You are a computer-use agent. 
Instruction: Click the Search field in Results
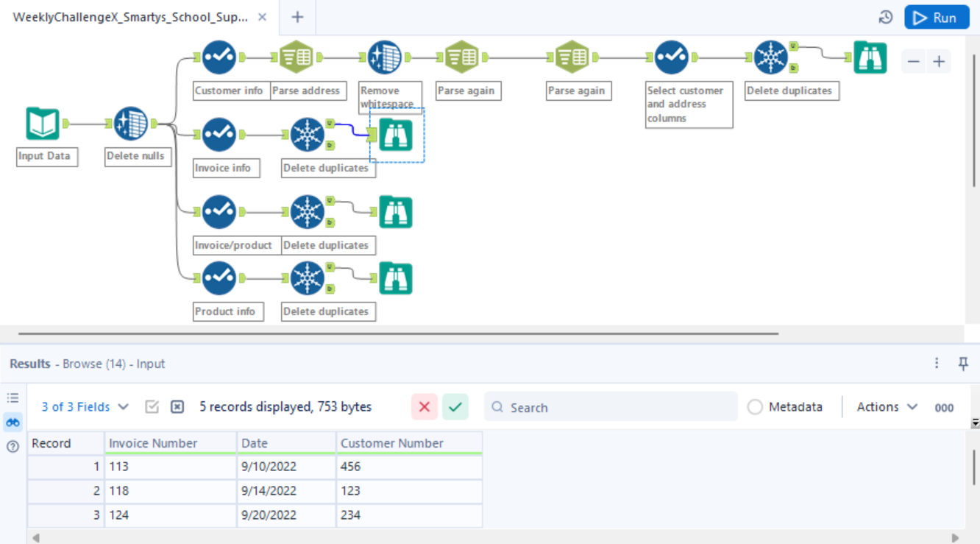611,407
